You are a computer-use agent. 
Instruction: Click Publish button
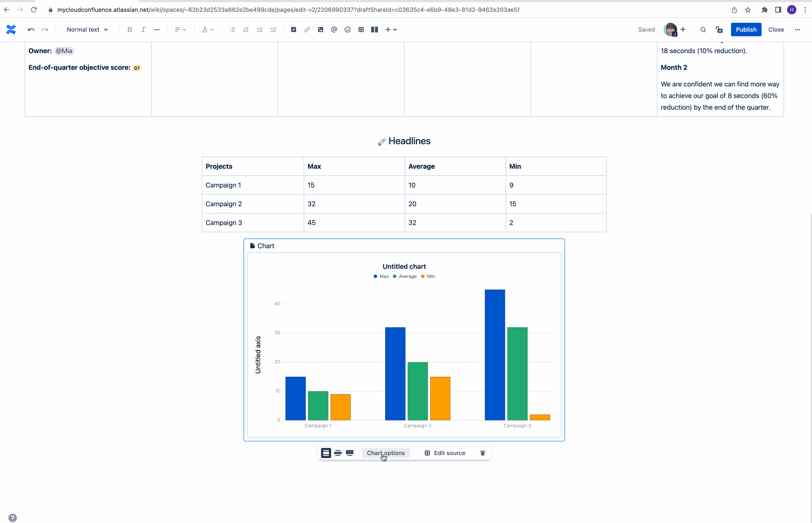(746, 29)
